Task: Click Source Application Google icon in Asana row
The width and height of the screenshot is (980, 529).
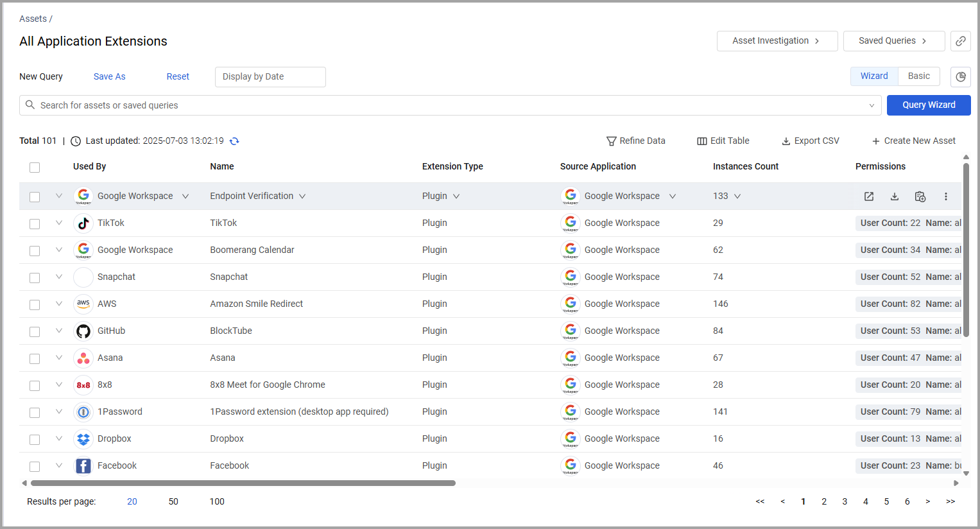Action: 571,358
